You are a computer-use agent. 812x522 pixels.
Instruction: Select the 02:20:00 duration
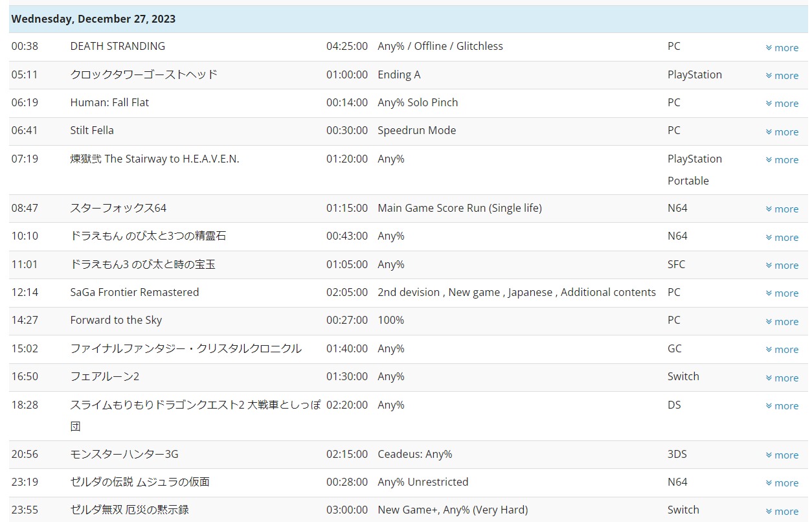(347, 405)
